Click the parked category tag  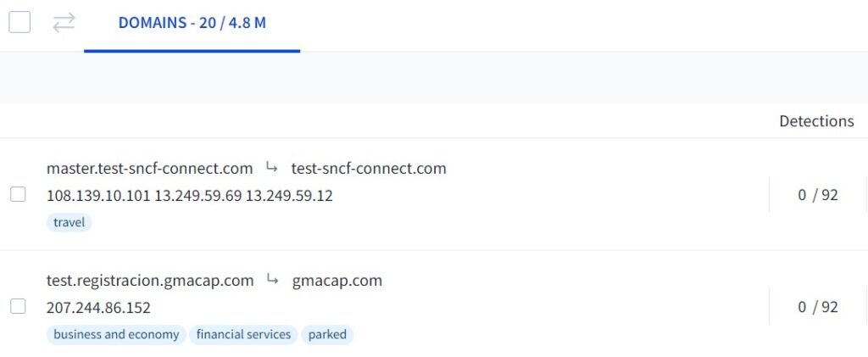[327, 334]
